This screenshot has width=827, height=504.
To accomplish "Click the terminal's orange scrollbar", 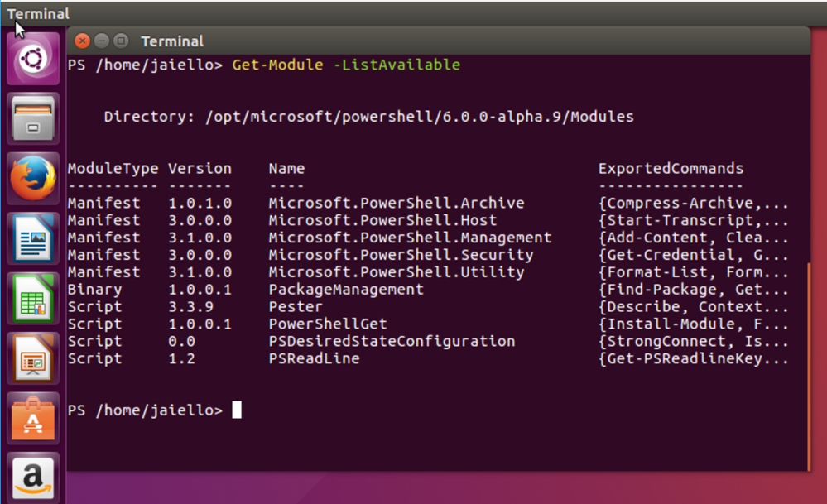I will pyautogui.click(x=809, y=367).
